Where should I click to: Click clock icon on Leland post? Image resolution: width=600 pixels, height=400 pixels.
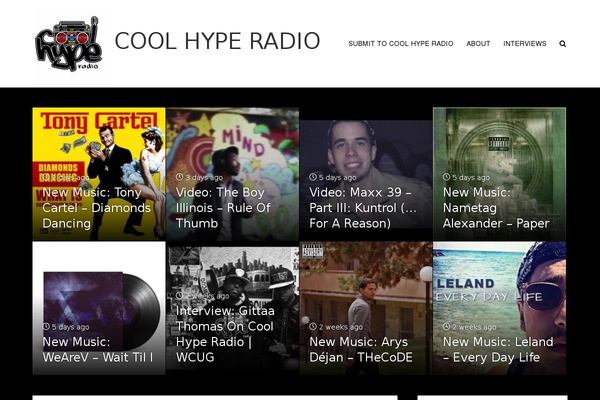click(x=447, y=327)
